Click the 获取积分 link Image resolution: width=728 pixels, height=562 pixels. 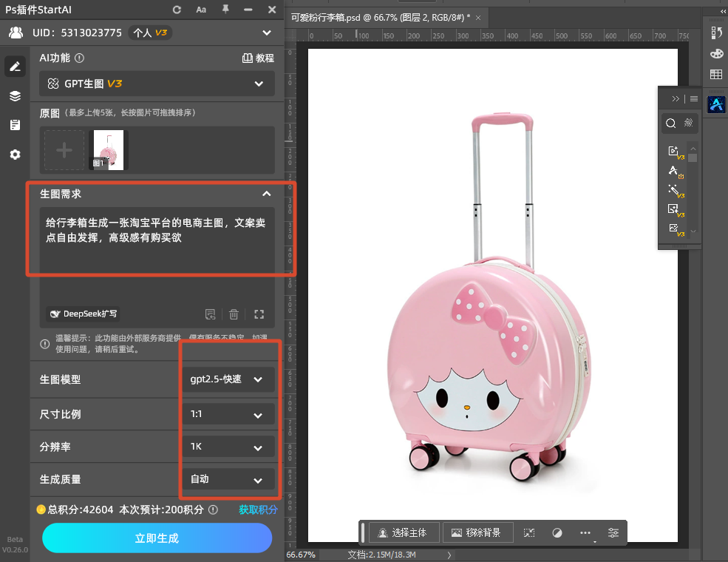pyautogui.click(x=258, y=509)
